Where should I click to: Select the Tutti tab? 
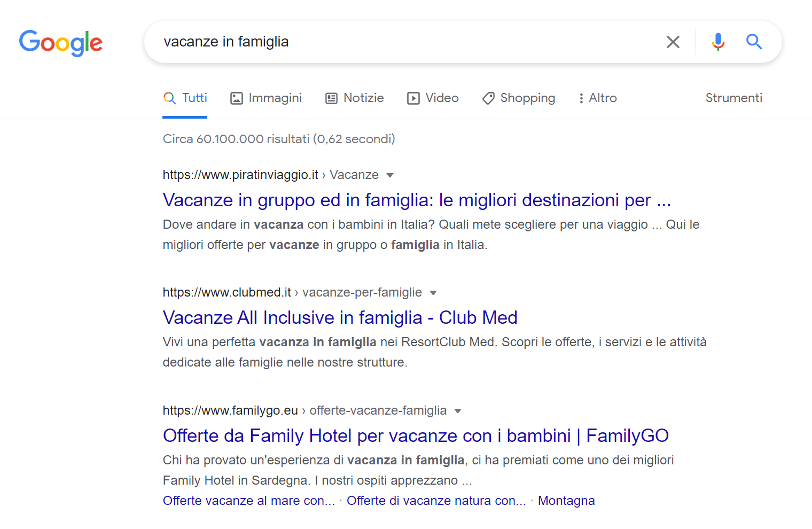click(x=185, y=98)
